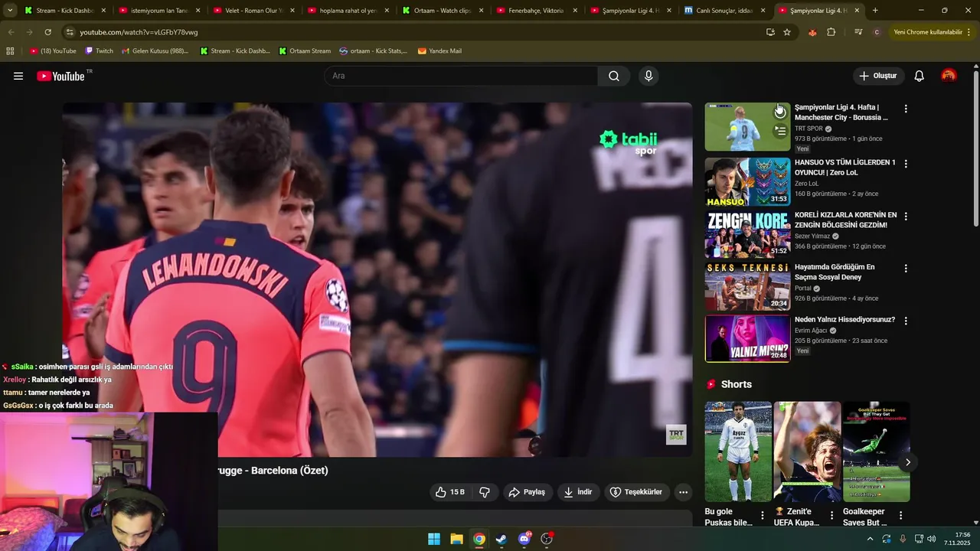Open options for HANSUO VS TÜM LİGLERDEN video
This screenshot has width=980, height=551.
pos(906,164)
